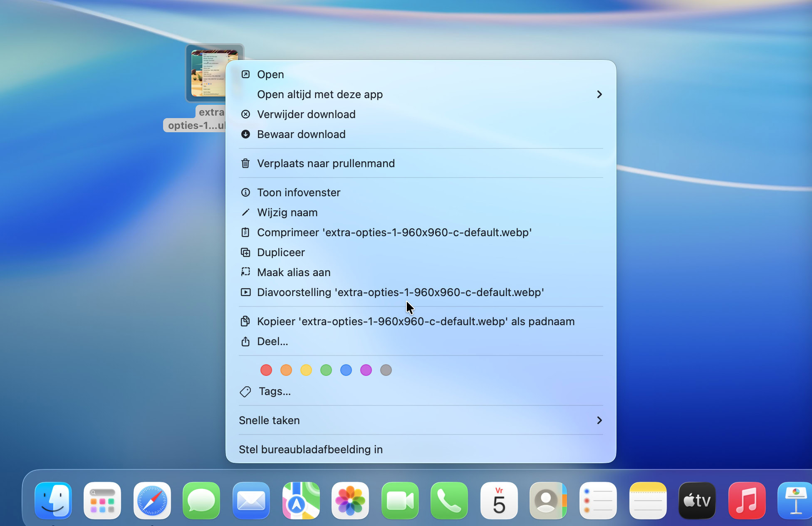The height and width of the screenshot is (526, 812).
Task: Open Safari from the dock
Action: [152, 500]
